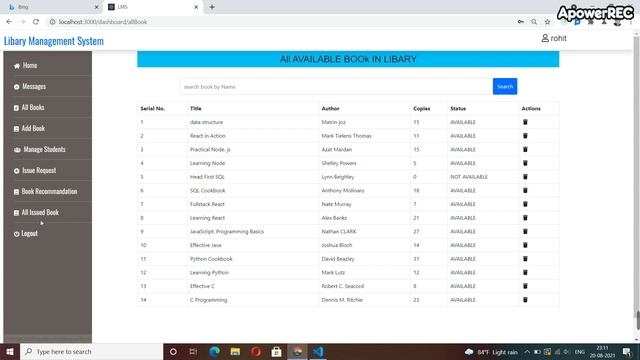Screen dimensions: 640x360
Task: Delete the Learning React book
Action: click(x=525, y=218)
